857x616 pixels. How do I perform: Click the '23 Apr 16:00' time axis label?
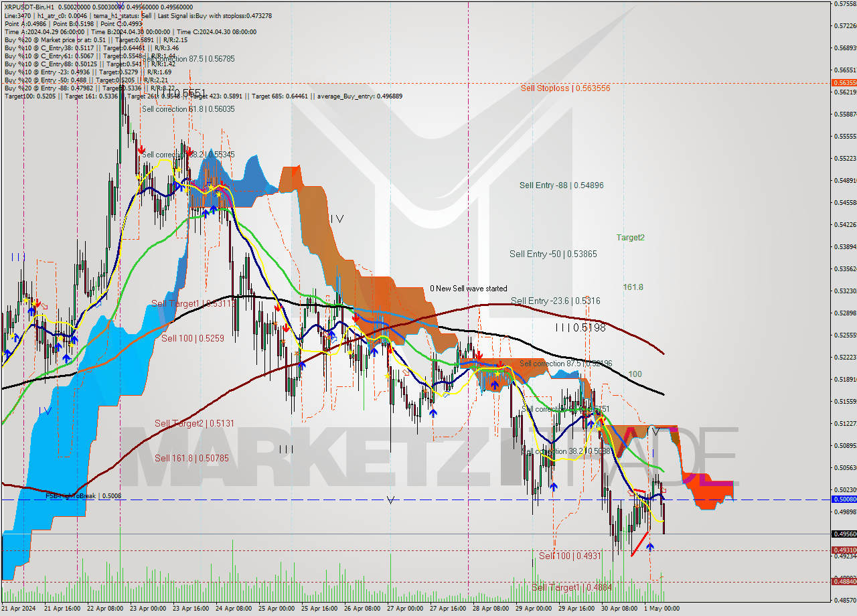[x=190, y=609]
